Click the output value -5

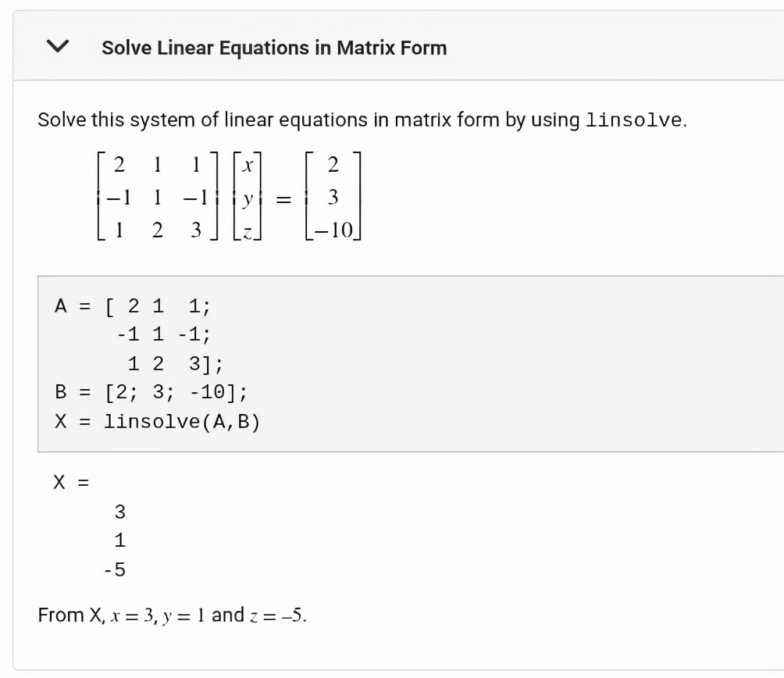click(x=115, y=569)
